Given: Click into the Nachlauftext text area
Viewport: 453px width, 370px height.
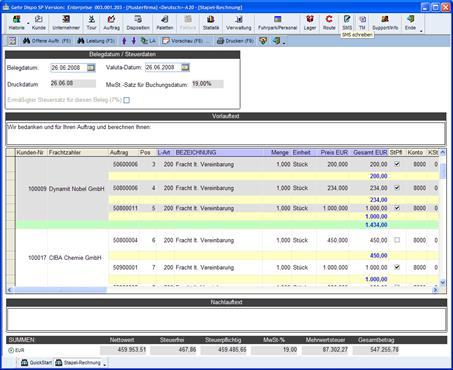Looking at the screenshot, I should 226,319.
